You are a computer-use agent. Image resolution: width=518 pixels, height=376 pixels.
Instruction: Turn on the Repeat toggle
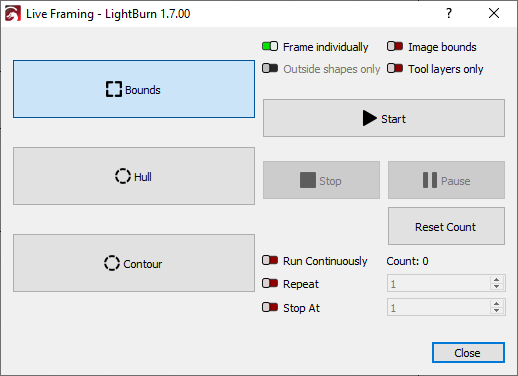click(270, 284)
